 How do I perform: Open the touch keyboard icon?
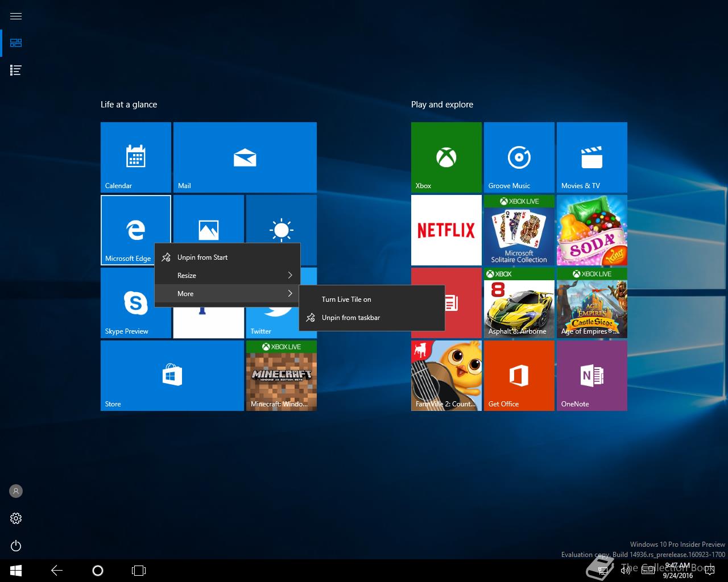[648, 571]
